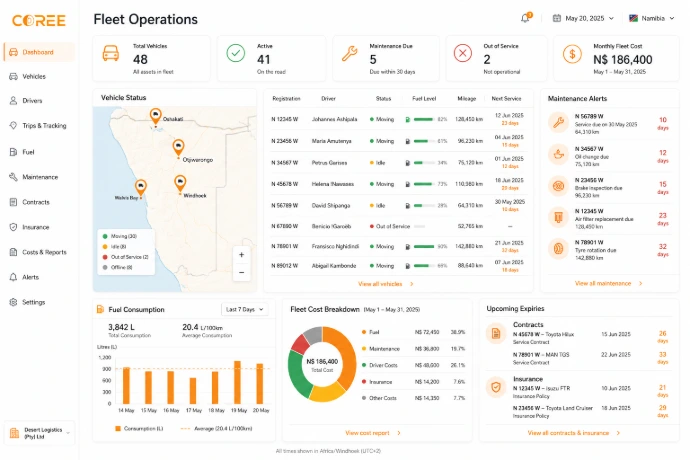The width and height of the screenshot is (690, 460).
Task: Open Drivers in the sidebar
Action: tap(39, 101)
